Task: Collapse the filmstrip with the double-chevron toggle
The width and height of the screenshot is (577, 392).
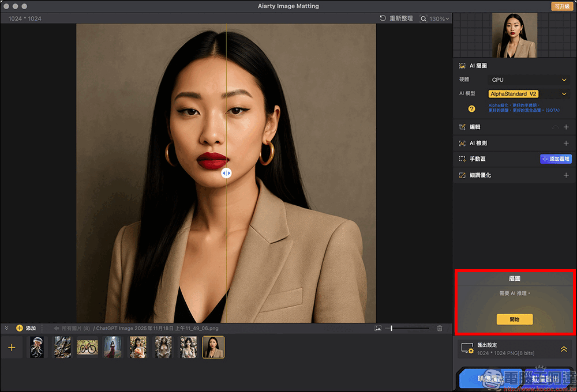Action: click(6, 328)
